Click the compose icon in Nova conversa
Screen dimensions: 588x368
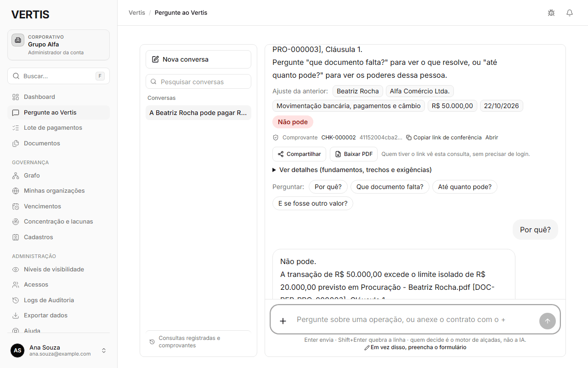click(x=155, y=59)
